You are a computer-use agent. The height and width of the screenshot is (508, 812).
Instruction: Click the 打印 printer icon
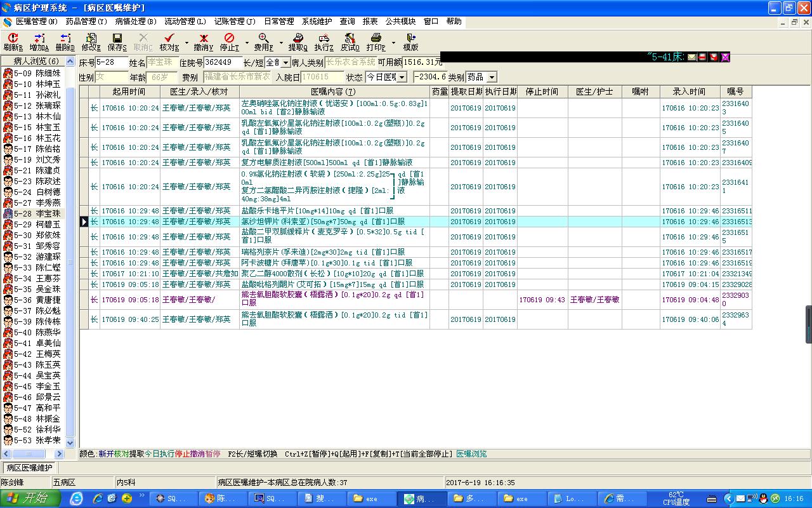pos(376,39)
